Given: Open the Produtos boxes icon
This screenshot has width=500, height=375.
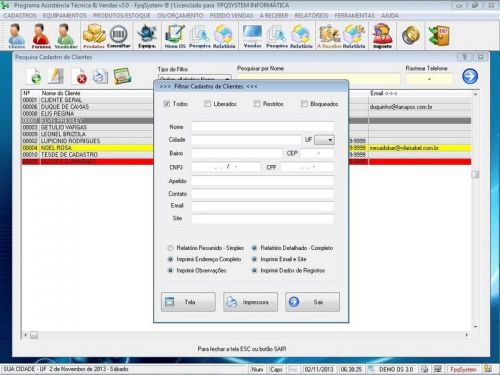Looking at the screenshot, I should coord(94,36).
